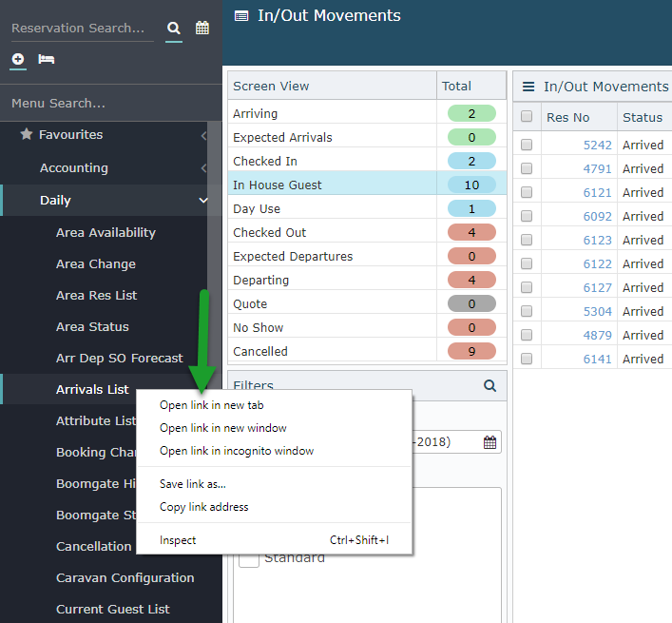The width and height of the screenshot is (672, 623).
Task: Click the Departing count badge showing 4
Action: 471,280
